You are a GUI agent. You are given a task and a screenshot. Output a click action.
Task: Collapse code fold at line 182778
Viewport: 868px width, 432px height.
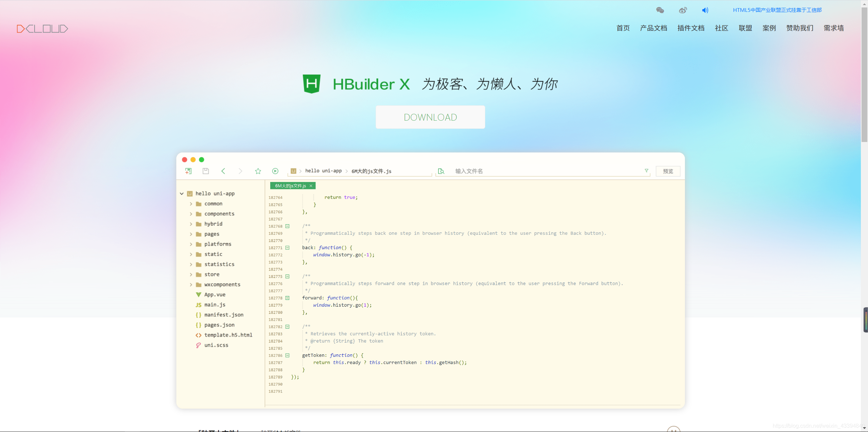pos(287,298)
